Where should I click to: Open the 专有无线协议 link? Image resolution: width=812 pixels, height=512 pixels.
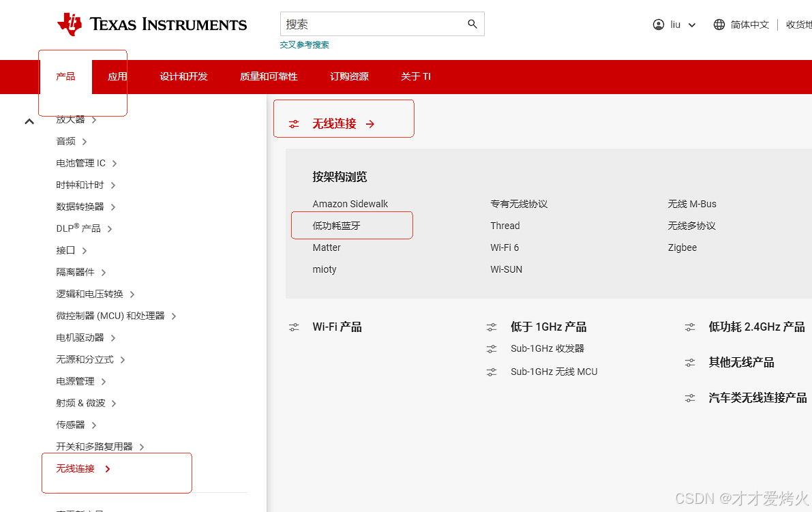coord(519,204)
